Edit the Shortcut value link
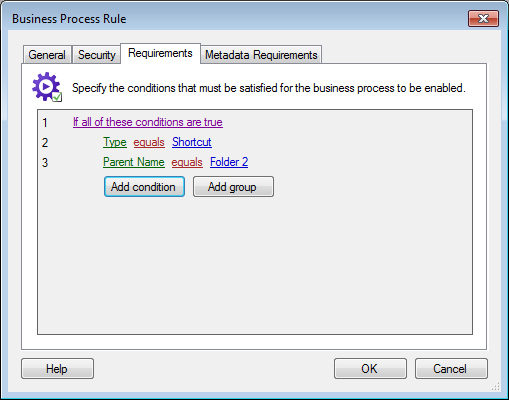This screenshot has height=400, width=509. click(192, 142)
